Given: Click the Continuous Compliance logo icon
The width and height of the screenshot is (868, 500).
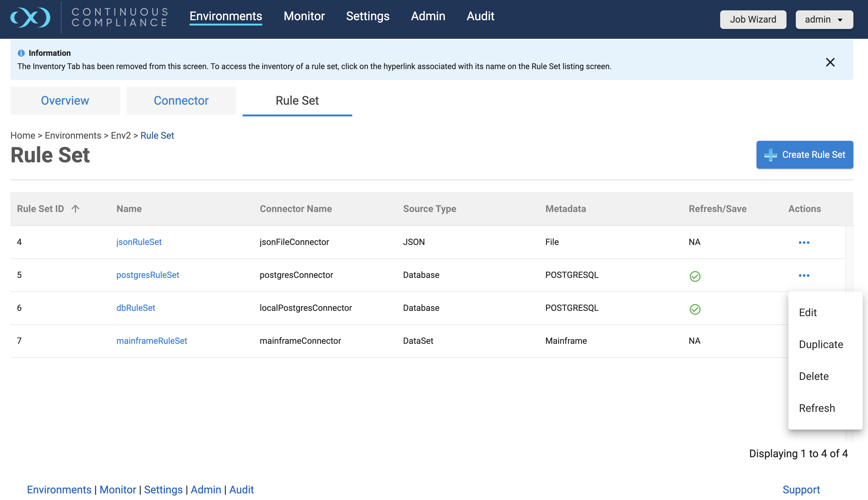Looking at the screenshot, I should [30, 17].
